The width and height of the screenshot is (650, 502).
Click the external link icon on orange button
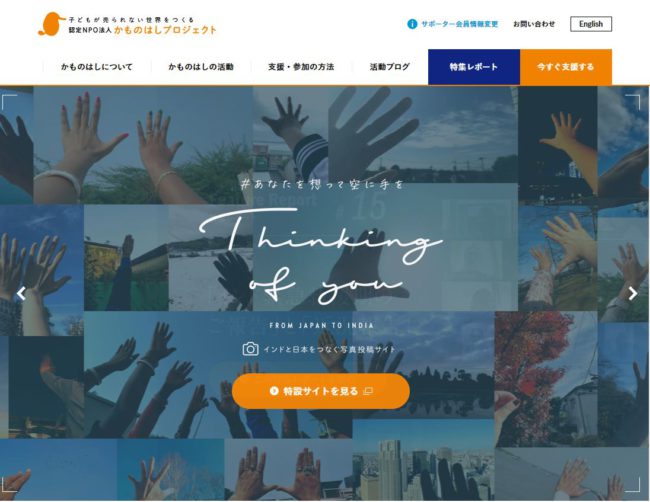tap(368, 391)
